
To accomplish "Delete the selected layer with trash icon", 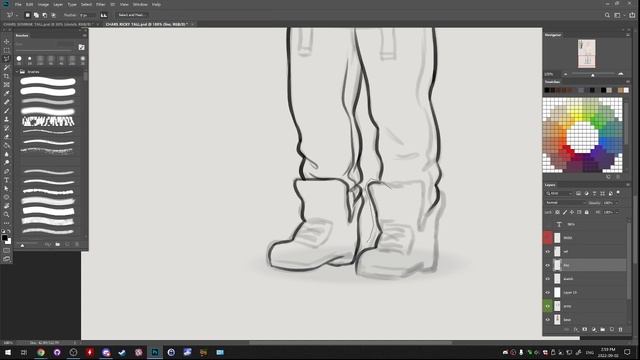I will pyautogui.click(x=620, y=329).
